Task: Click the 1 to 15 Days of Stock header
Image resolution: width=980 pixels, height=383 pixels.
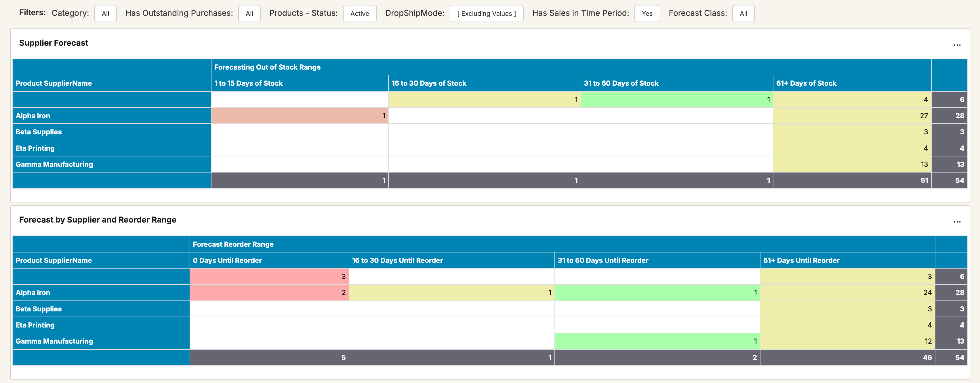Action: coord(248,83)
